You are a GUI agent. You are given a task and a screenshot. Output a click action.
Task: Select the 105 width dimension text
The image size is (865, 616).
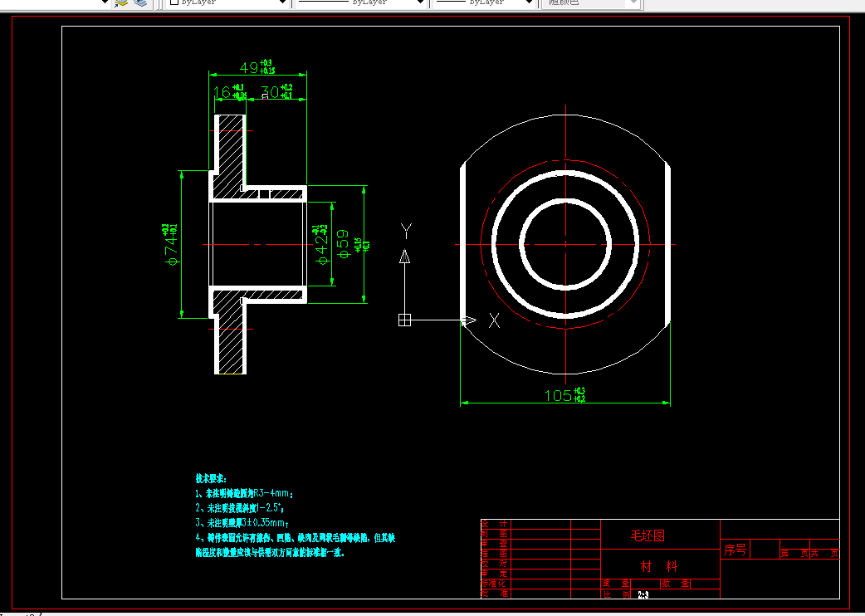(x=564, y=395)
